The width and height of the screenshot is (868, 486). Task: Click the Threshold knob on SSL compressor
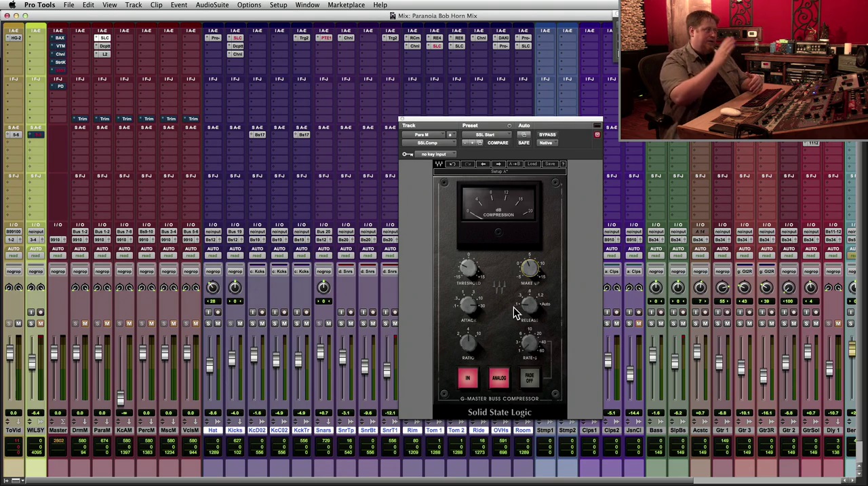[468, 269]
